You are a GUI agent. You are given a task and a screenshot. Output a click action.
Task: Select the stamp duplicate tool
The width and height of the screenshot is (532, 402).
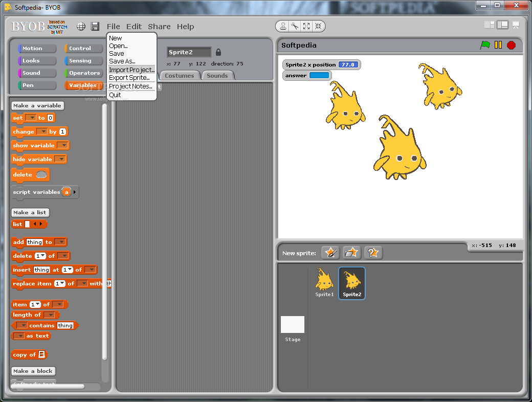click(283, 26)
